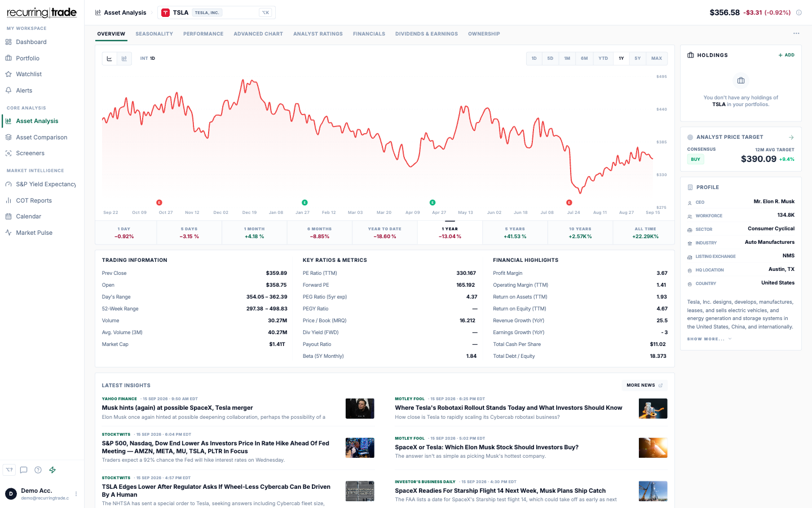Open the SpaceX merger article thumbnail
This screenshot has height=508, width=812.
(x=360, y=409)
